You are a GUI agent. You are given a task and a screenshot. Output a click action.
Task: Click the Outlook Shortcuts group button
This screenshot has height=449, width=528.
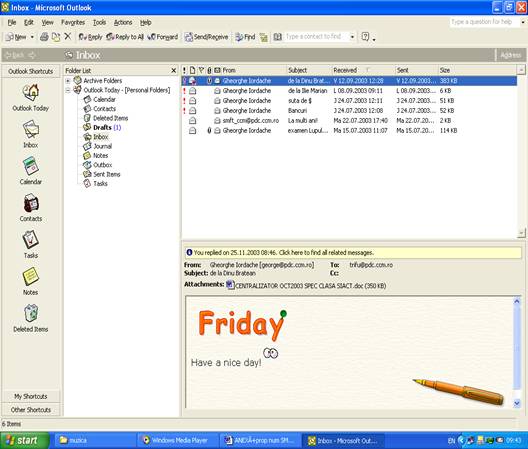pyautogui.click(x=31, y=71)
